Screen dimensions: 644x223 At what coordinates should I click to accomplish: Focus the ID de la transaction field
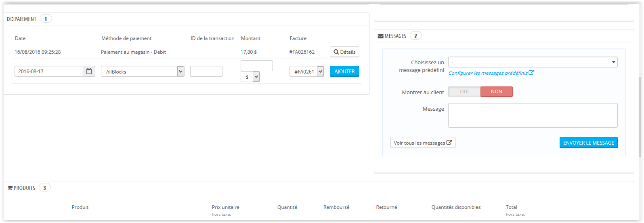point(206,72)
